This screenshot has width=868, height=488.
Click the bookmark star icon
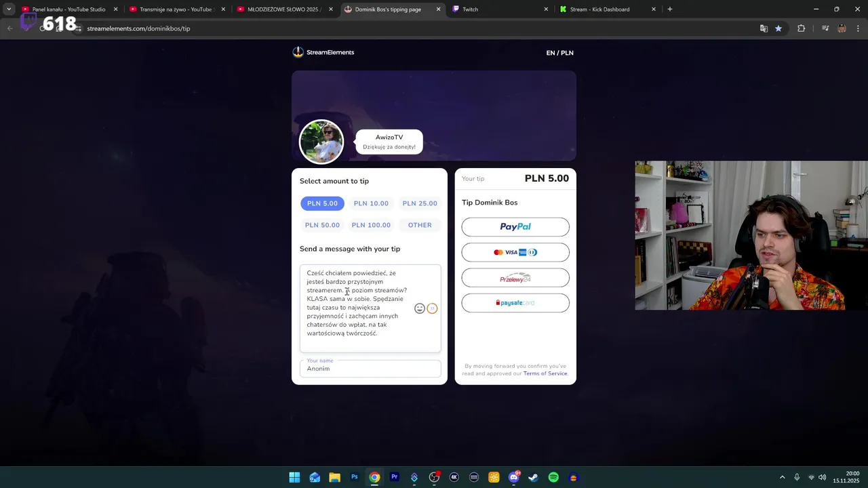[x=778, y=28]
